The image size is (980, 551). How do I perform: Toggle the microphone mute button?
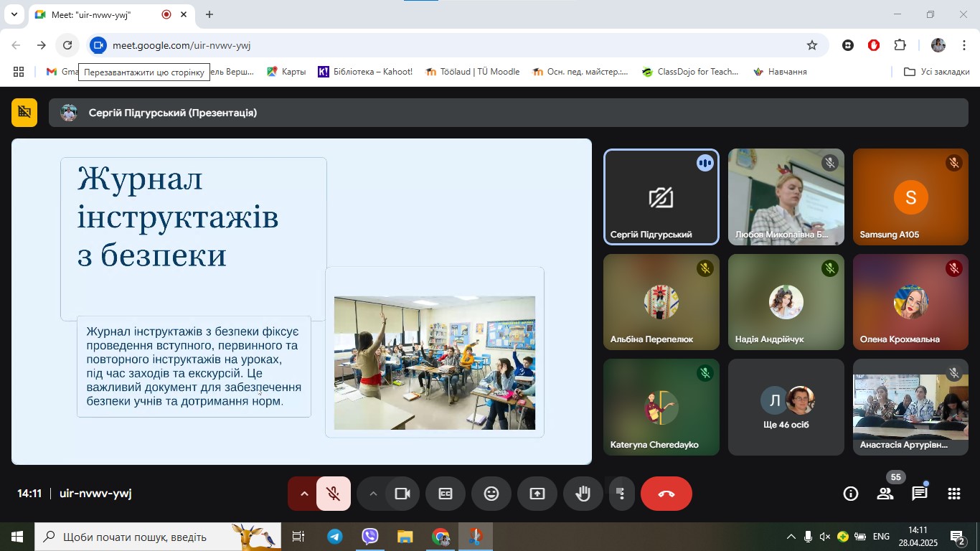pos(334,494)
